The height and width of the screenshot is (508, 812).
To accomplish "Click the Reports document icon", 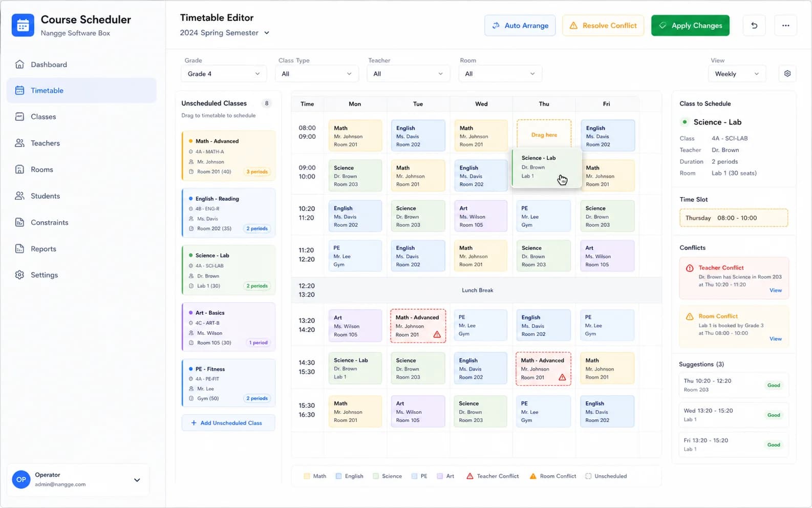I will coord(19,249).
